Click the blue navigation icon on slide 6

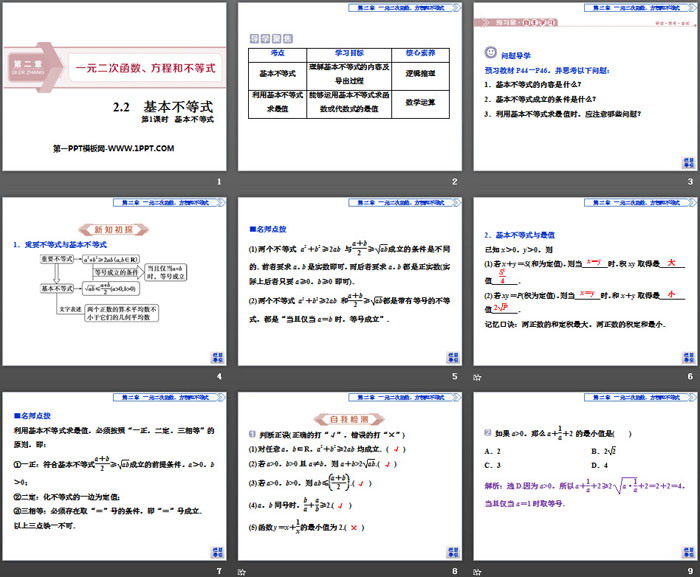[687, 356]
